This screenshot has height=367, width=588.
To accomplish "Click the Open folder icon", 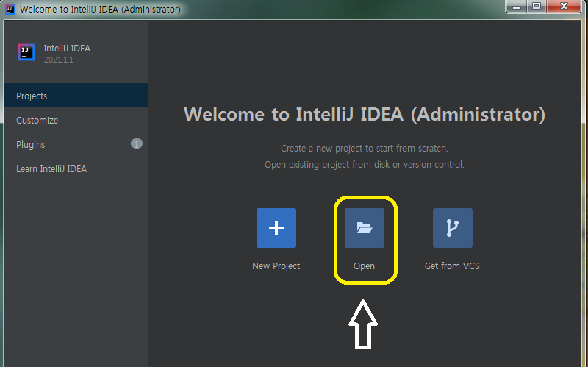I will [364, 228].
